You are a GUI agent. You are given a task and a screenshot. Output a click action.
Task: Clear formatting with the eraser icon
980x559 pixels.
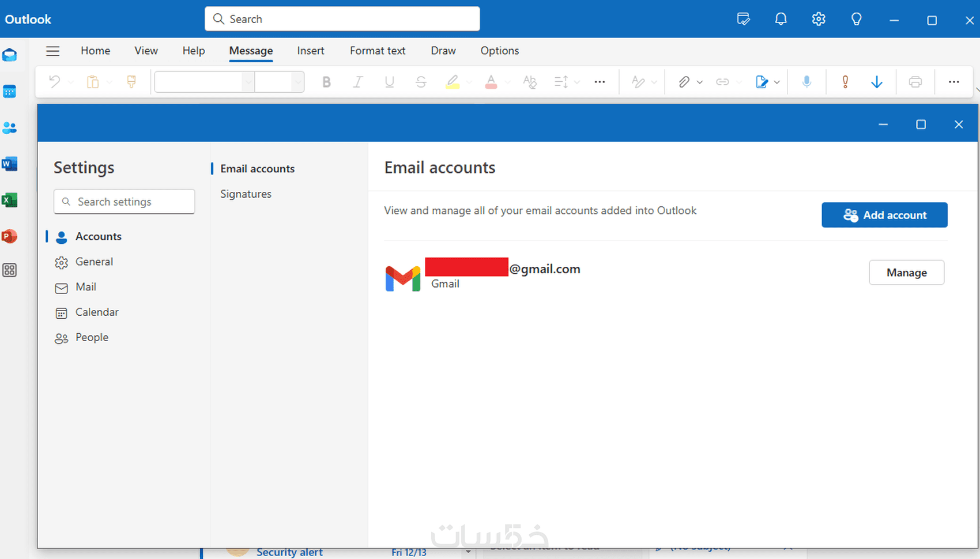[530, 82]
